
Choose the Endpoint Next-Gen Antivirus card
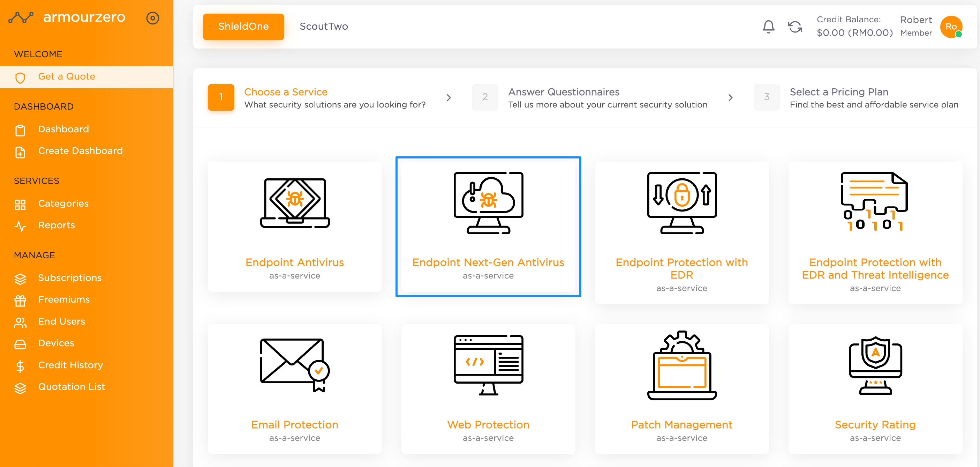tap(488, 227)
